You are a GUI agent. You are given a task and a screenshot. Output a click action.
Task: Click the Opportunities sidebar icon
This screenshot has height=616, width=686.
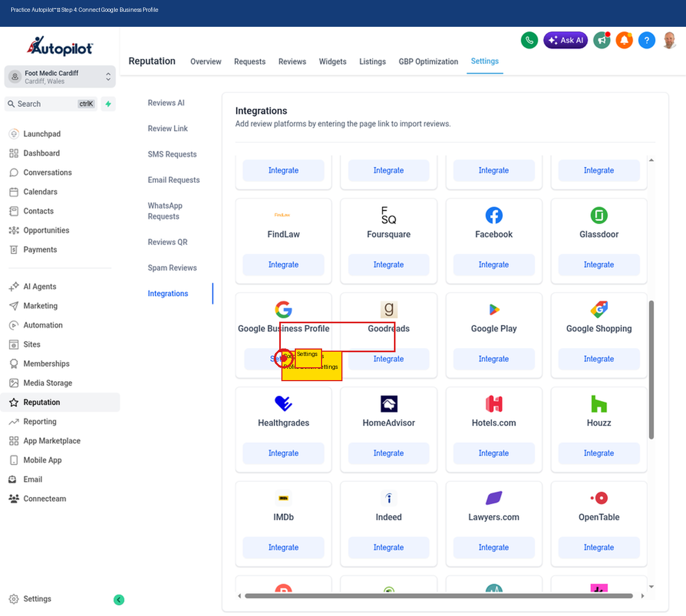[x=14, y=231]
